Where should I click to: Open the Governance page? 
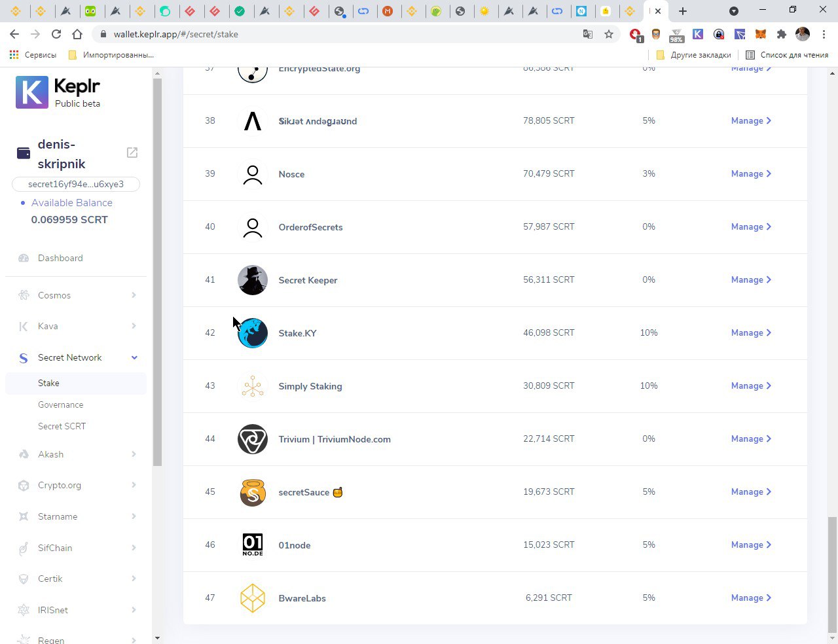click(x=61, y=404)
